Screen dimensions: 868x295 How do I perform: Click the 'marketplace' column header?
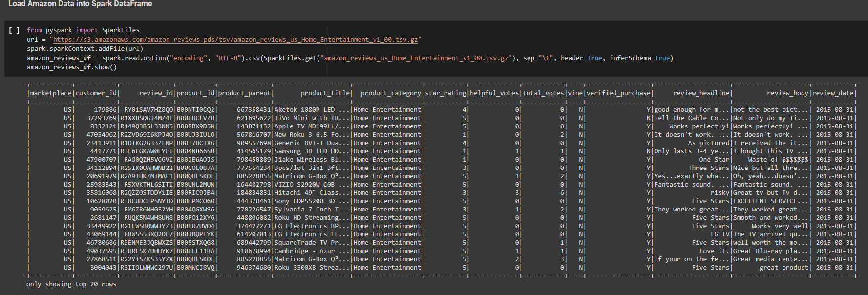pos(51,93)
